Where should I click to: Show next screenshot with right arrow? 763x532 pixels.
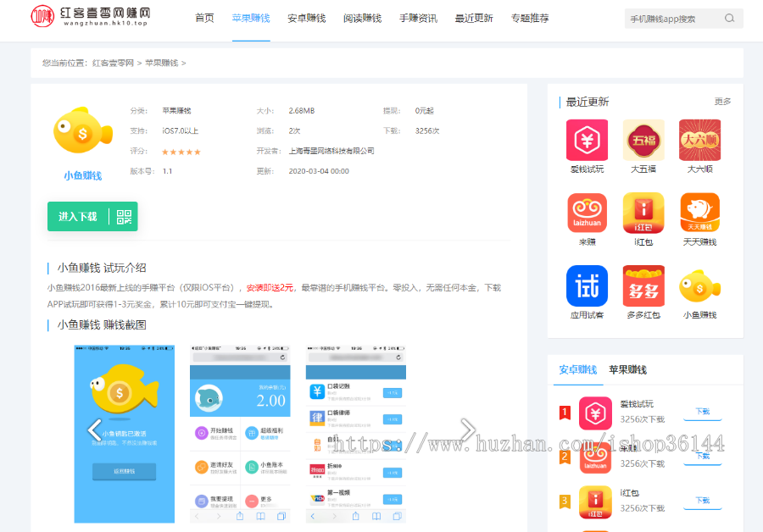click(468, 429)
